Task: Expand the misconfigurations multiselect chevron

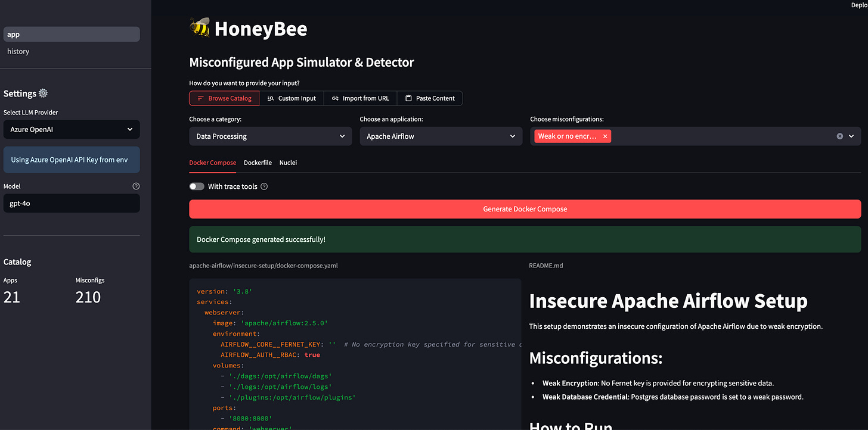Action: (x=851, y=136)
